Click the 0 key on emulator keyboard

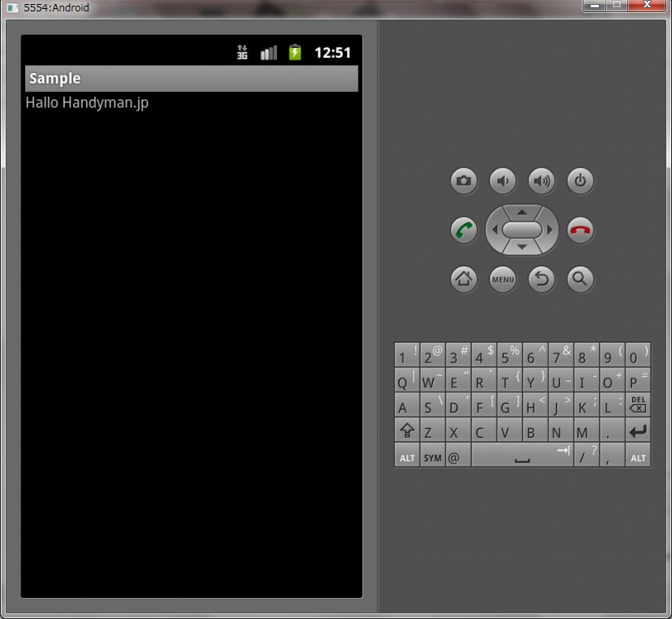[x=638, y=354]
